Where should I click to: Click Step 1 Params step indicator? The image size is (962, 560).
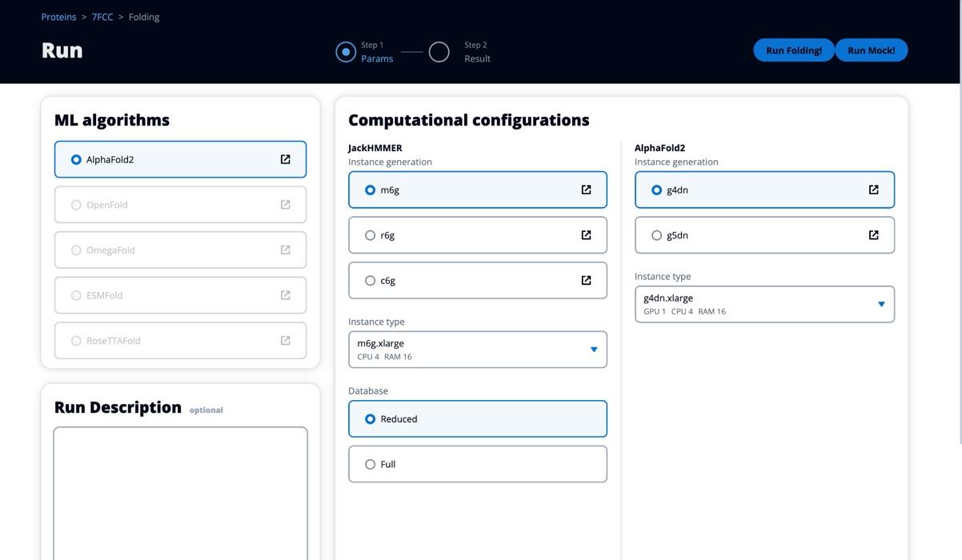[346, 52]
